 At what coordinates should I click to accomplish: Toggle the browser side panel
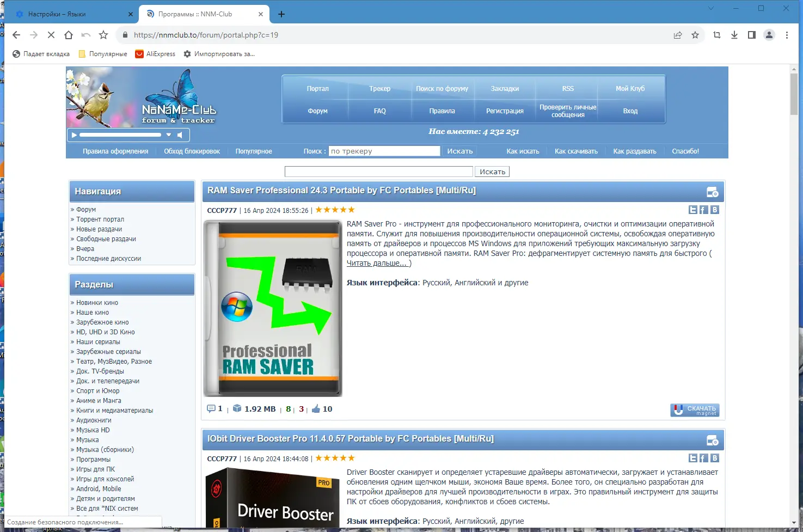[752, 35]
